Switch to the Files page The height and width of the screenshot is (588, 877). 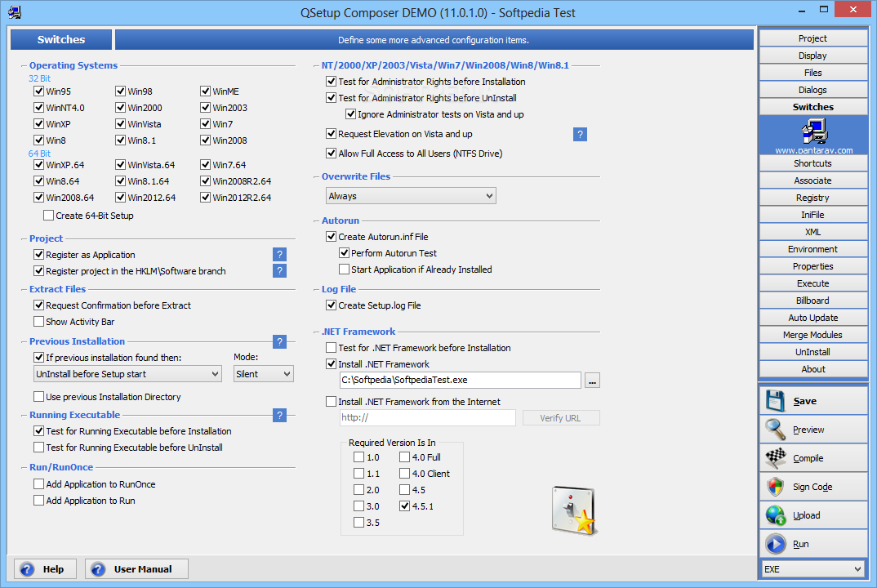pos(812,73)
